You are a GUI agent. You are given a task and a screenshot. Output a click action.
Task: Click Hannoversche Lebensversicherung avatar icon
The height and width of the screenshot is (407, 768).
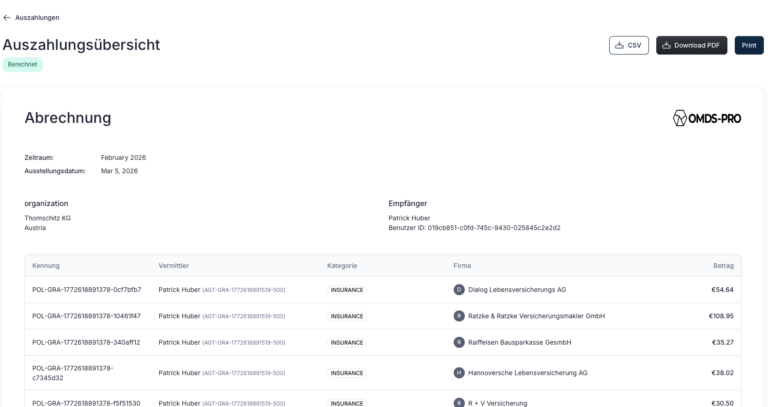[459, 373]
